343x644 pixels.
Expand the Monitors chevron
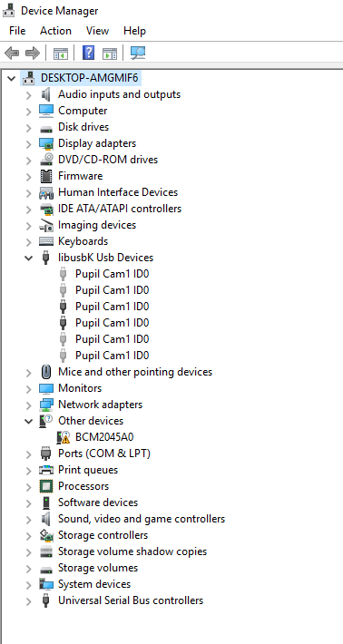pyautogui.click(x=28, y=389)
